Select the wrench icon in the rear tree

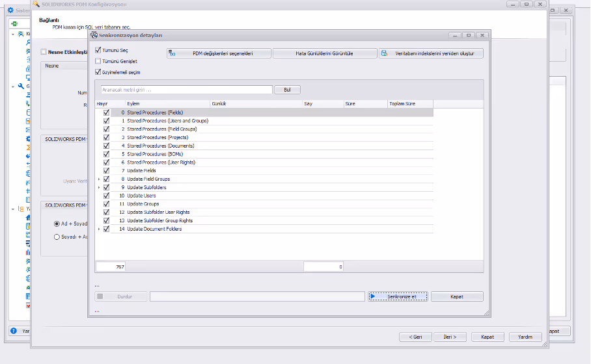click(21, 86)
